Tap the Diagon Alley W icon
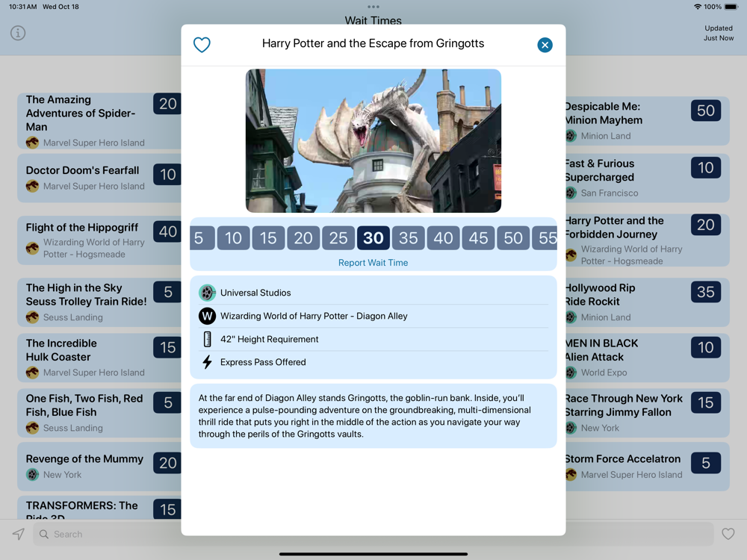 [207, 316]
